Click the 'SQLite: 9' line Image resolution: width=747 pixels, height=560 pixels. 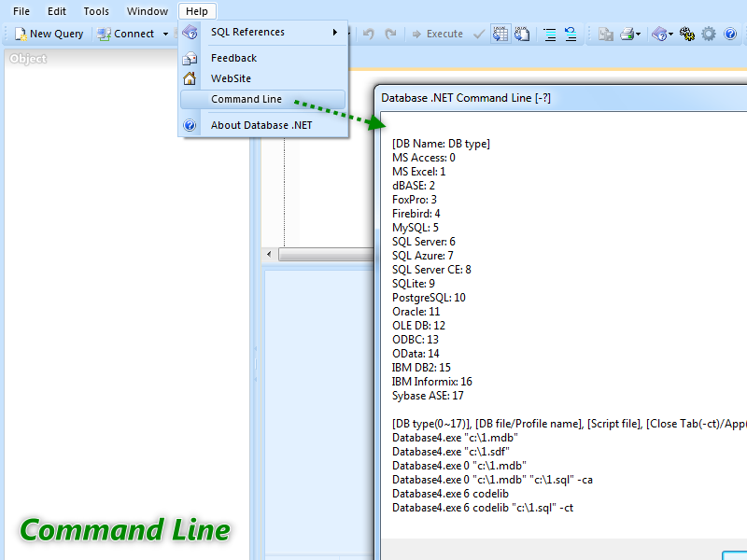pyautogui.click(x=414, y=284)
